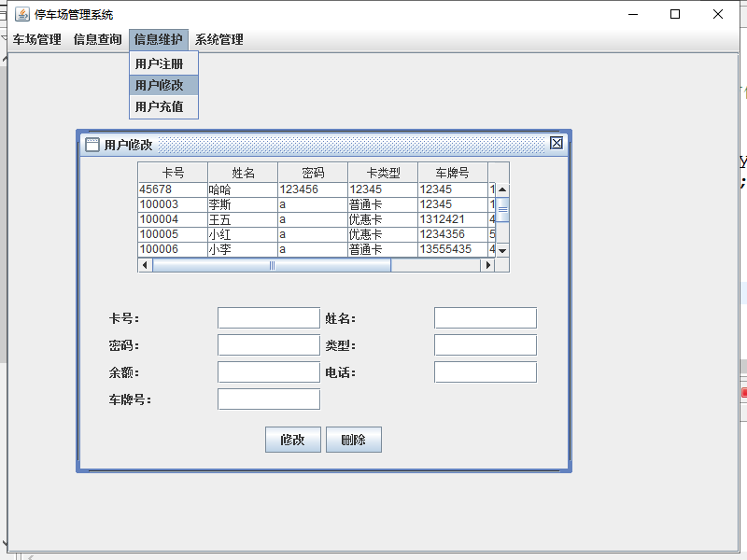Click the 电话 input field

(486, 372)
